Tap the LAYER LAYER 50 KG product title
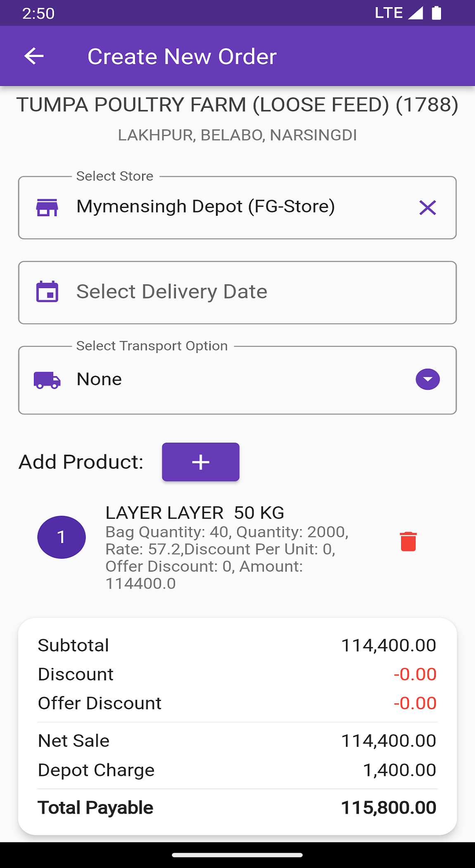475x868 pixels. 195,513
